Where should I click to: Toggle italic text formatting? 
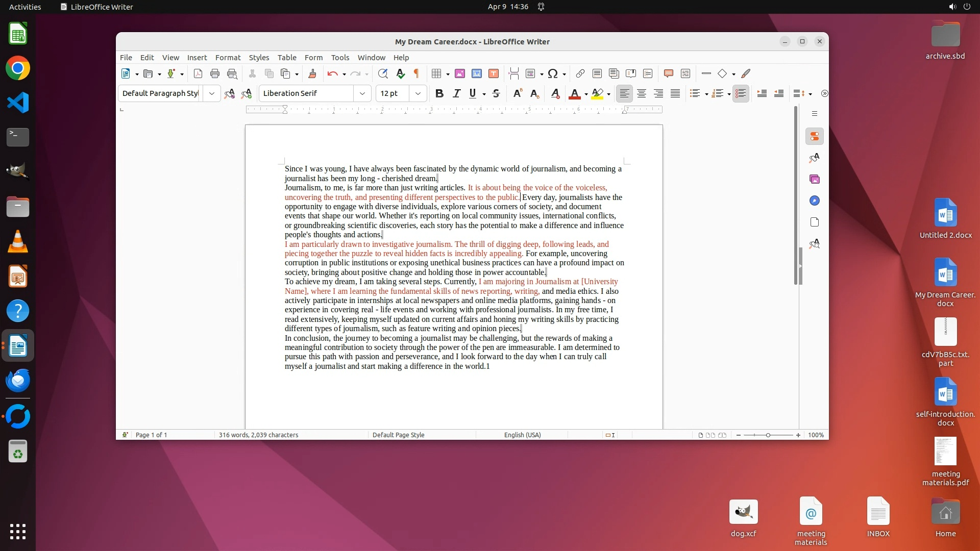[x=456, y=93]
